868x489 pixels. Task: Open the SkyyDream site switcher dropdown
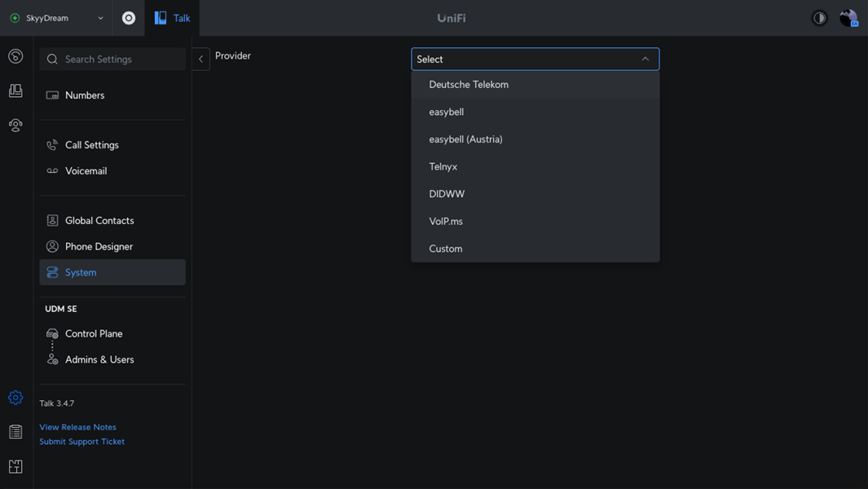[x=56, y=18]
